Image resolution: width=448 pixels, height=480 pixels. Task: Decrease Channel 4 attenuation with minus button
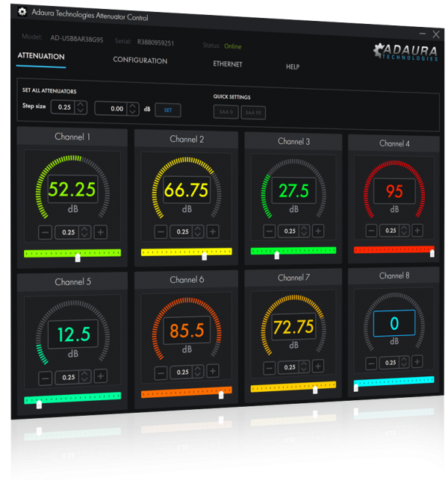tap(371, 231)
